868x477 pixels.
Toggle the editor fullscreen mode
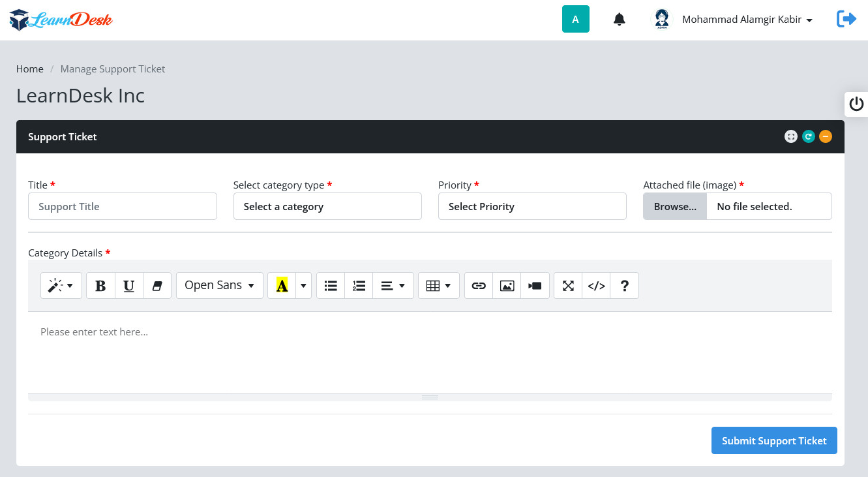(568, 286)
